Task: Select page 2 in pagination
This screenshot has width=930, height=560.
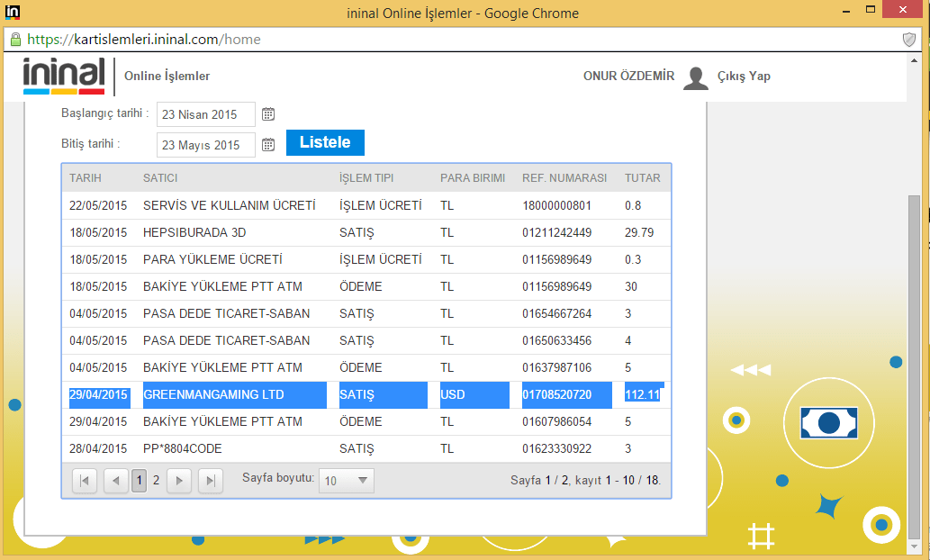Action: tap(156, 481)
